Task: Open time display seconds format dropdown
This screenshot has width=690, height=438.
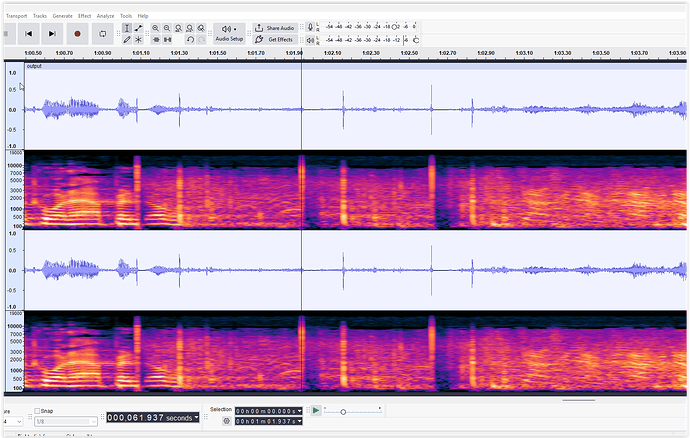Action: tap(197, 417)
